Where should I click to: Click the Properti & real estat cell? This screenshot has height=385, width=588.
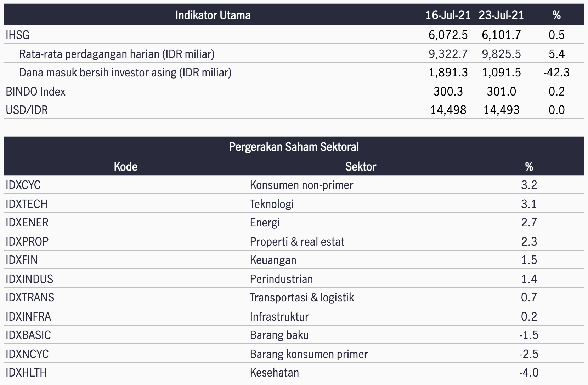pyautogui.click(x=297, y=242)
